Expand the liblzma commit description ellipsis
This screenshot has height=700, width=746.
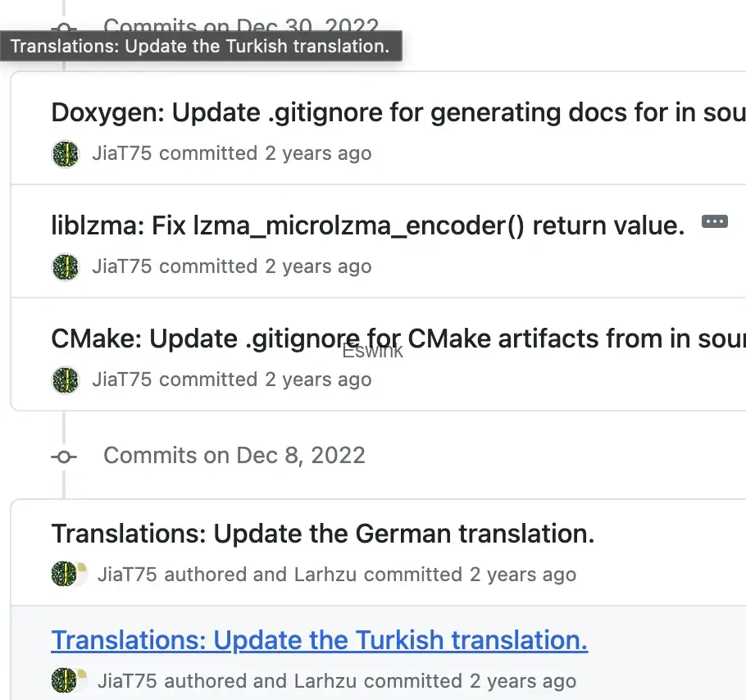point(715,221)
